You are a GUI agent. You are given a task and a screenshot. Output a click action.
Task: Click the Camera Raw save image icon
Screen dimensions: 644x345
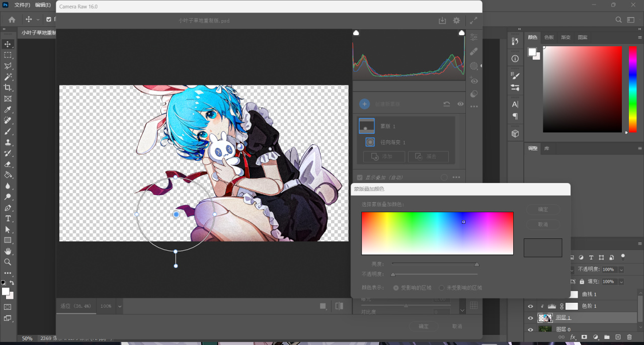point(442,21)
